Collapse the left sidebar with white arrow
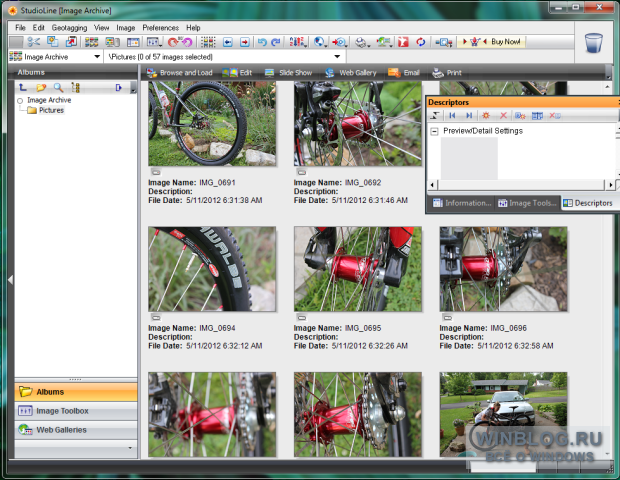This screenshot has height=480, width=620. (11, 280)
